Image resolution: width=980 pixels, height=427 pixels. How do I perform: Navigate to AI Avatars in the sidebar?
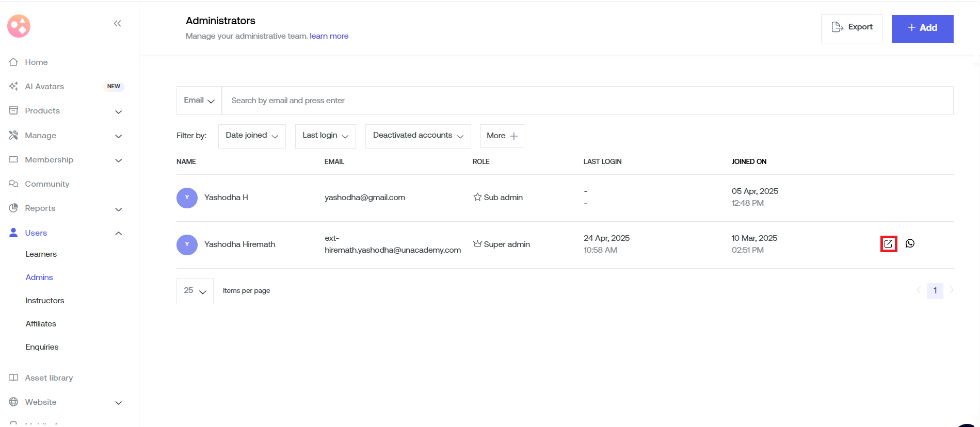(44, 87)
